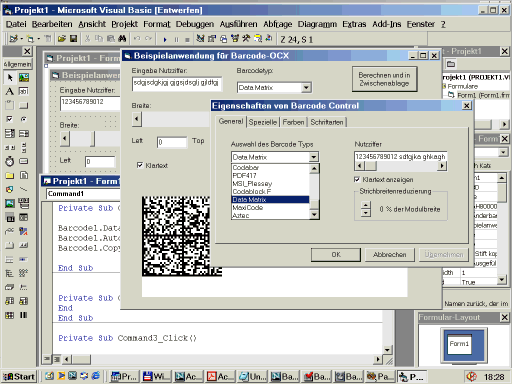Image resolution: width=512 pixels, height=384 pixels.
Task: Select the PictureBox control tool
Action: 24,77
